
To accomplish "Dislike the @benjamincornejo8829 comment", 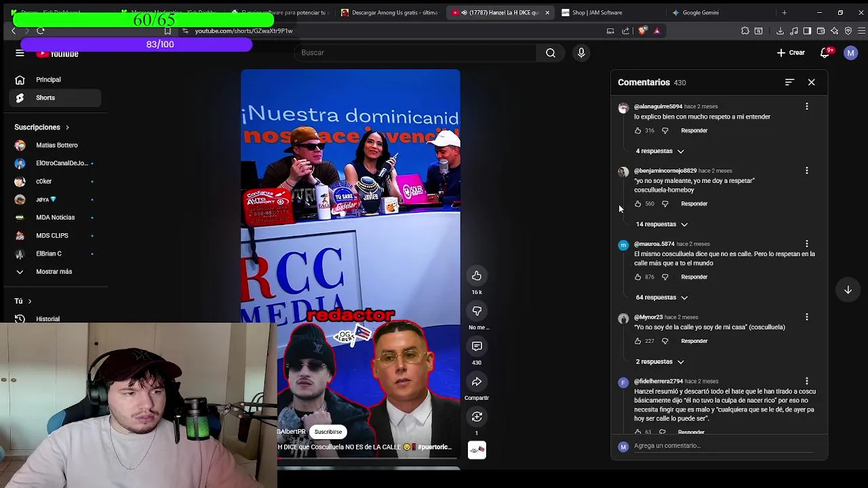I will click(665, 204).
